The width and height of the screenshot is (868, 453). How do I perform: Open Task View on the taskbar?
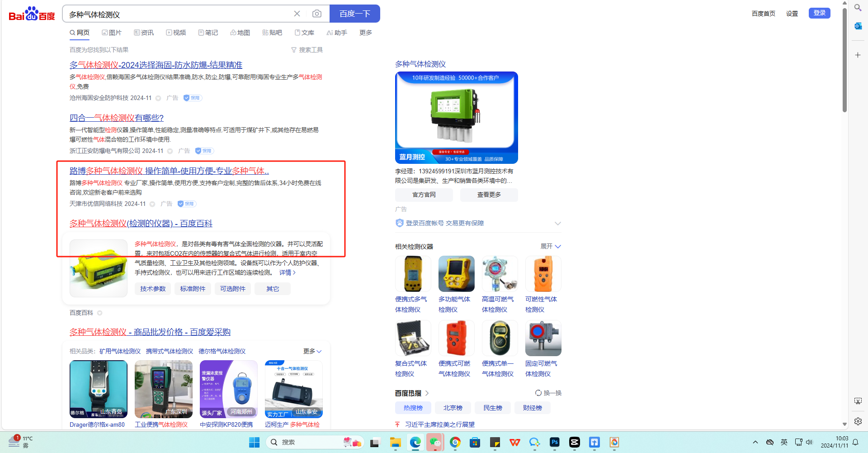[374, 442]
